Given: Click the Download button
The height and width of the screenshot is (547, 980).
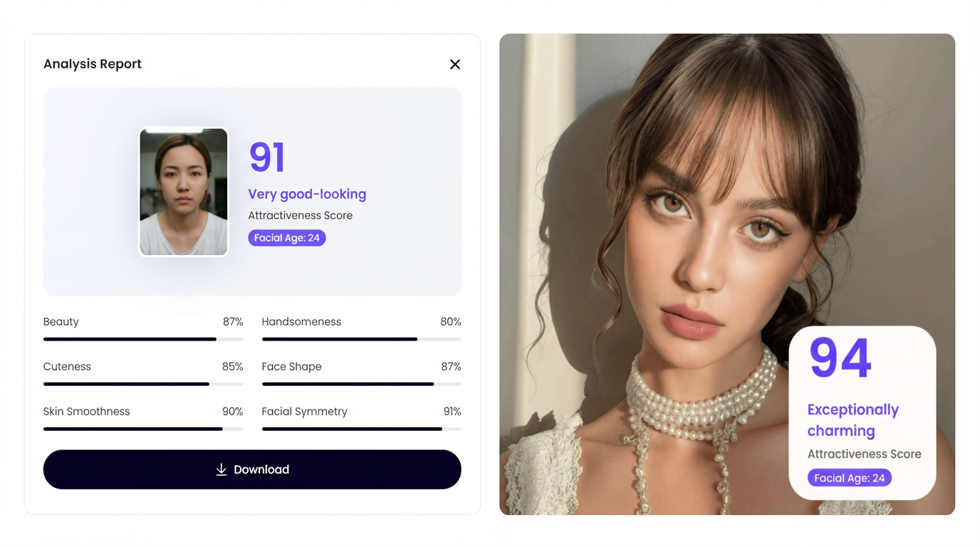Looking at the screenshot, I should coord(252,469).
